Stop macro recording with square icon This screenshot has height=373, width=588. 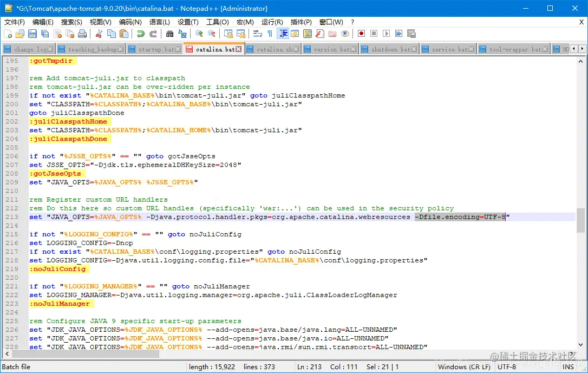(374, 34)
